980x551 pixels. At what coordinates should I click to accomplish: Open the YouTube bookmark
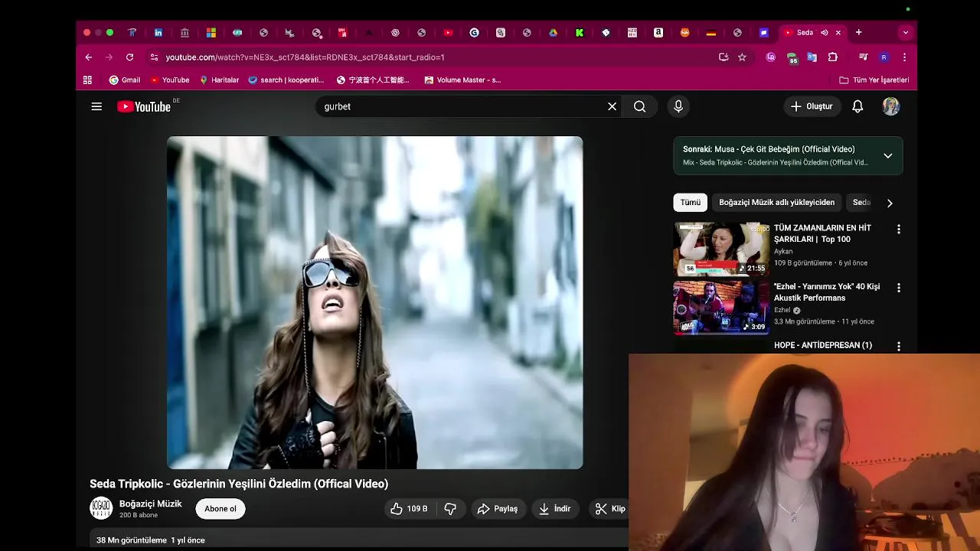170,80
